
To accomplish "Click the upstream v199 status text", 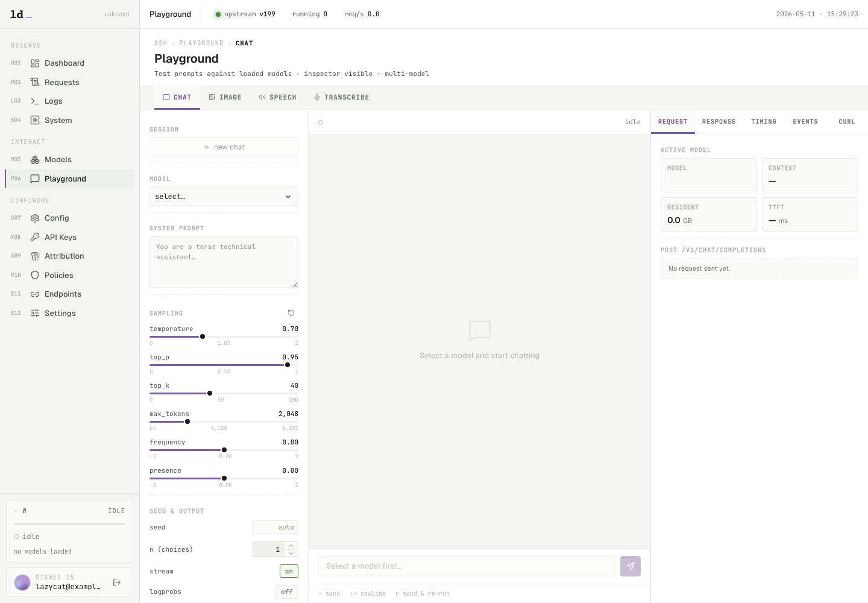I will point(250,14).
